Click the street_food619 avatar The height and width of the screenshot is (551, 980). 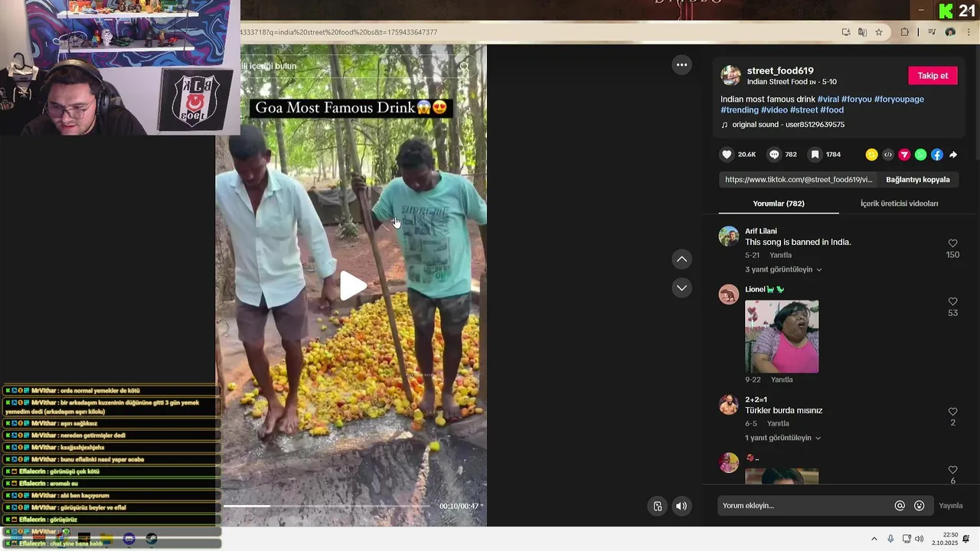click(730, 75)
